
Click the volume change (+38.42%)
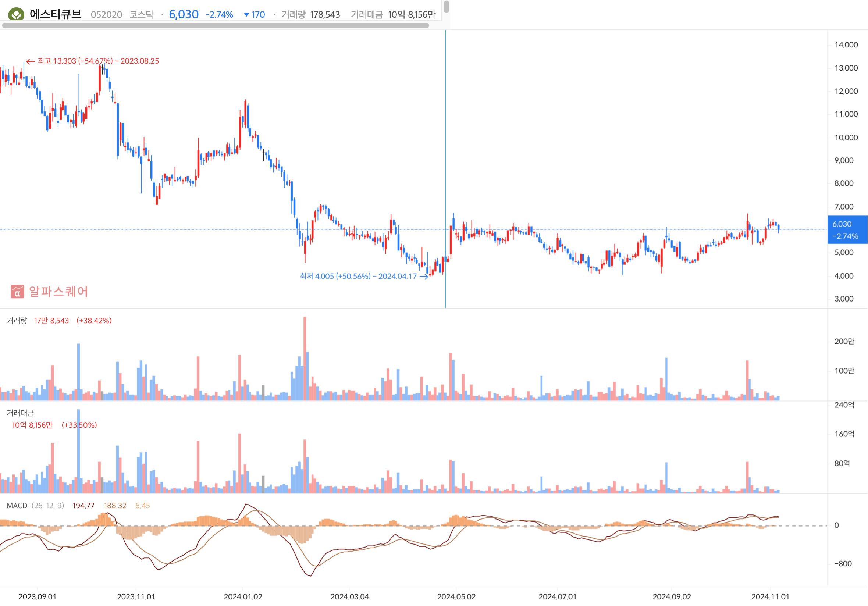point(94,321)
